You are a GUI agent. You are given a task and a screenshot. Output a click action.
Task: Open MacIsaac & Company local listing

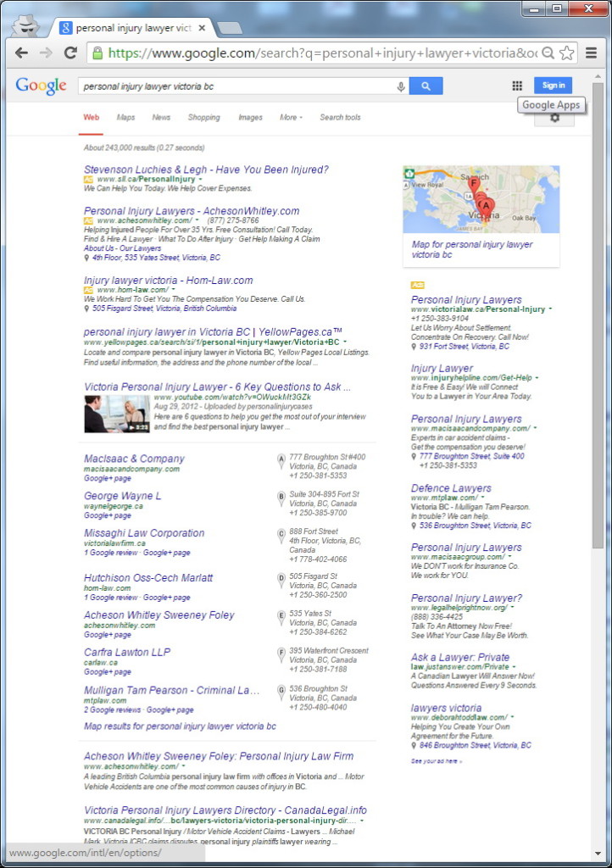coord(134,459)
